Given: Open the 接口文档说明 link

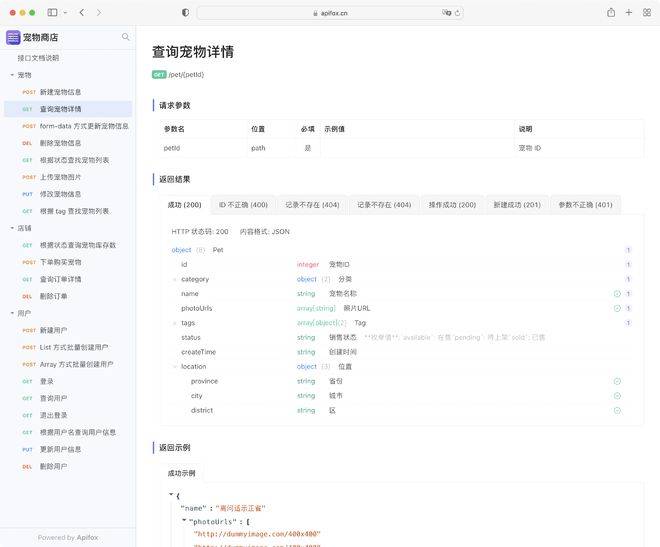Looking at the screenshot, I should pyautogui.click(x=38, y=58).
